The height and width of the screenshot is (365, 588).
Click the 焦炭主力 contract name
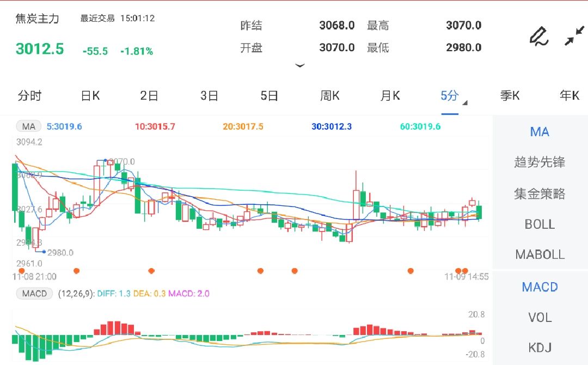click(x=37, y=19)
